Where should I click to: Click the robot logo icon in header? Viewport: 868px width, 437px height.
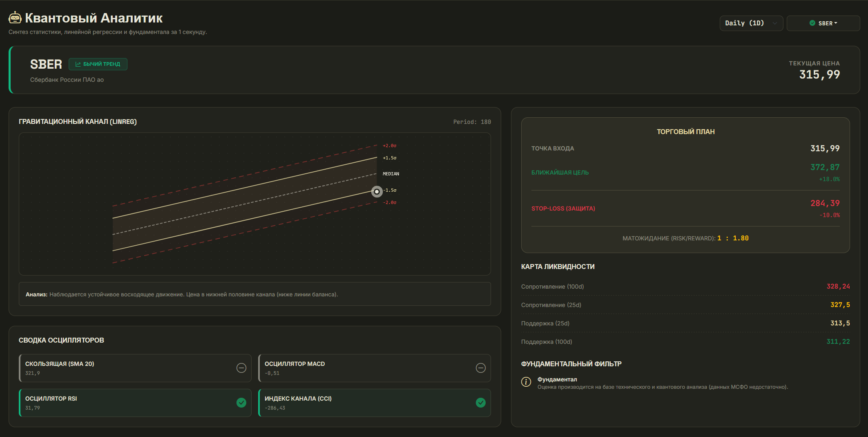[15, 18]
